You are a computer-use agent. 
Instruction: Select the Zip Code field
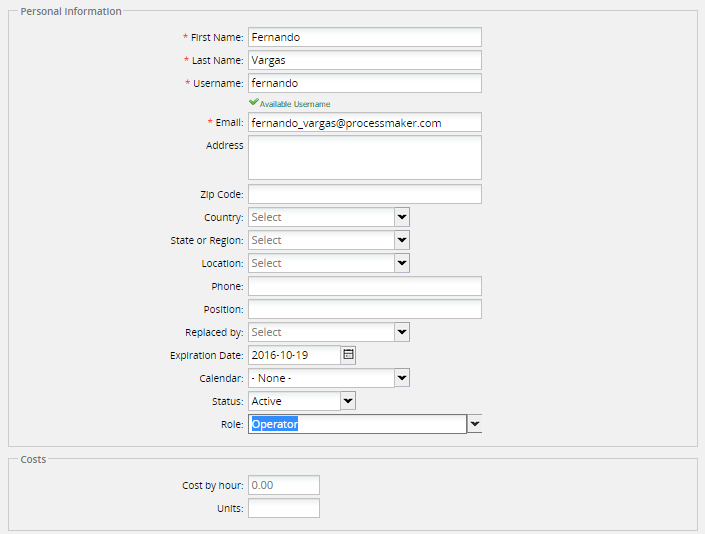click(364, 194)
